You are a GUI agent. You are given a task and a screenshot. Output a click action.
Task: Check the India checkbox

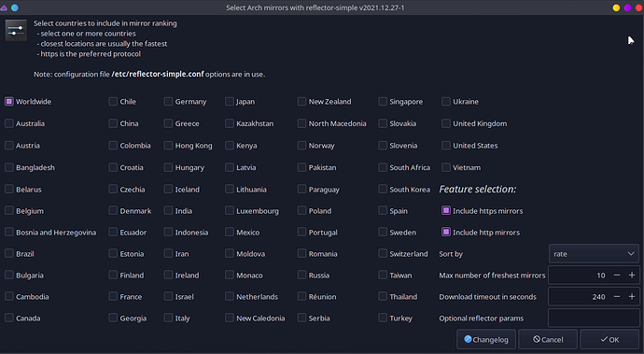168,210
